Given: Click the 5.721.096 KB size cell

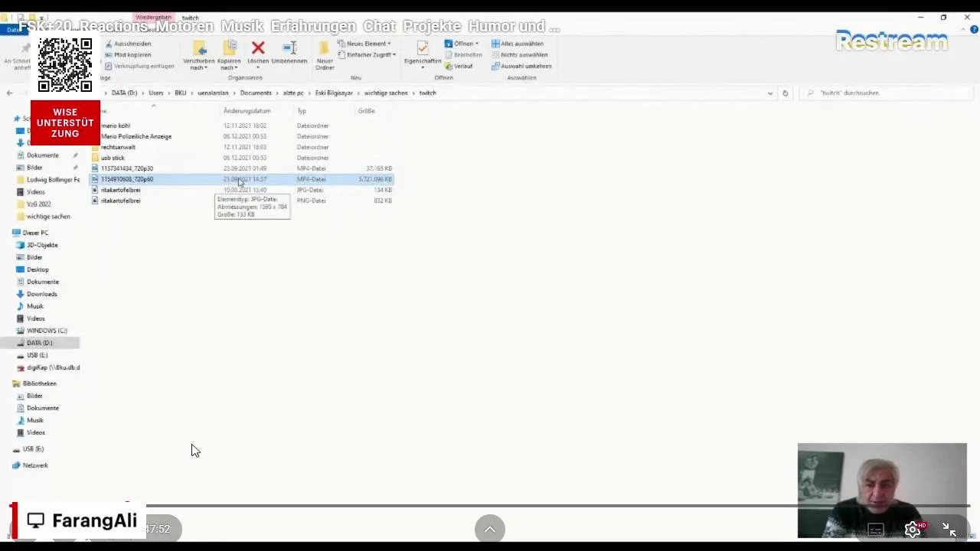Looking at the screenshot, I should (x=375, y=179).
